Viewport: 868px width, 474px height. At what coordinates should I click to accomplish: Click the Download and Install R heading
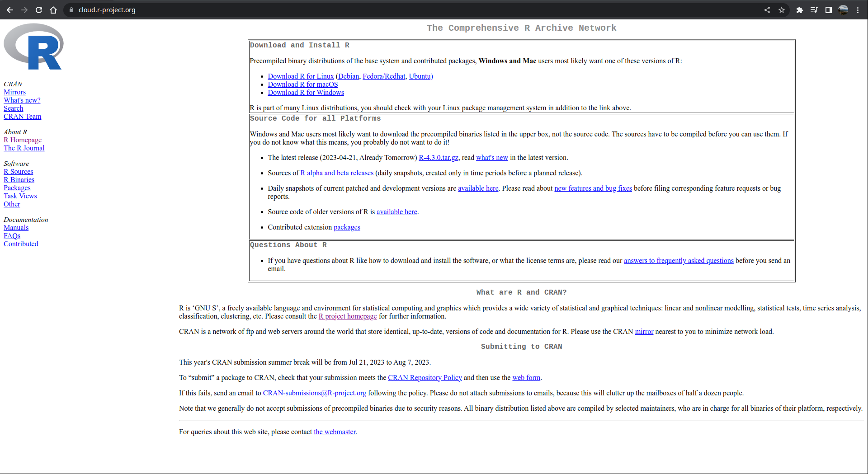(x=299, y=45)
